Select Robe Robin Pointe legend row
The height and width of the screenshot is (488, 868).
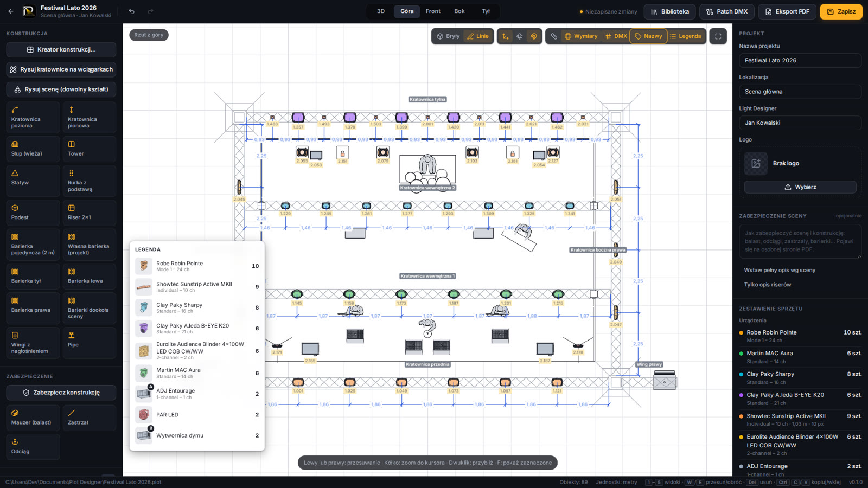click(197, 266)
